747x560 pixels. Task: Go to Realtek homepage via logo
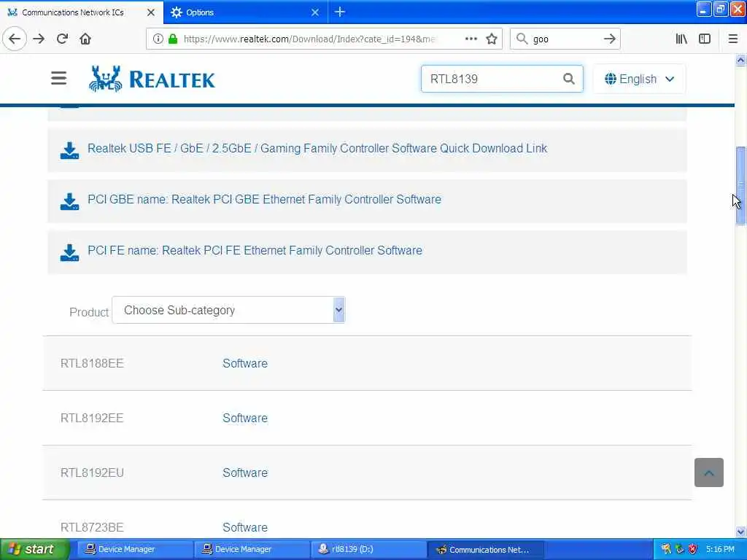[x=152, y=79]
